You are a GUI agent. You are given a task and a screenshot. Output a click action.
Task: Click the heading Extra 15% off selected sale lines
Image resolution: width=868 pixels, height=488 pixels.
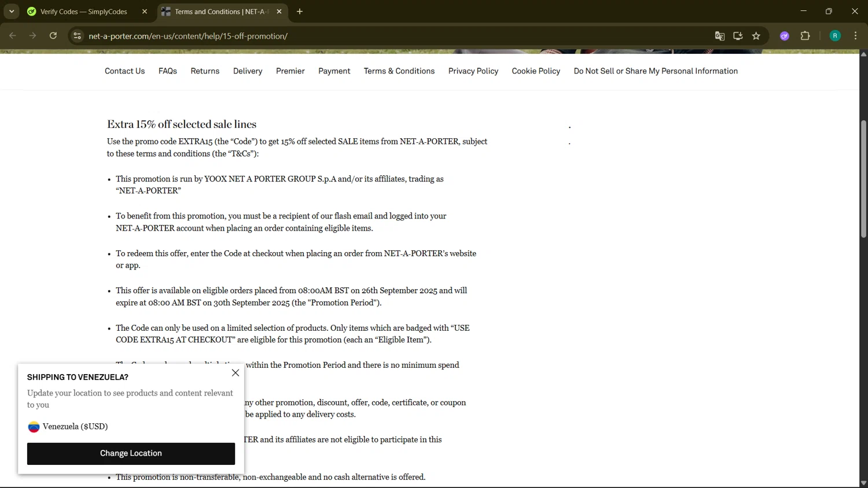[x=182, y=124]
